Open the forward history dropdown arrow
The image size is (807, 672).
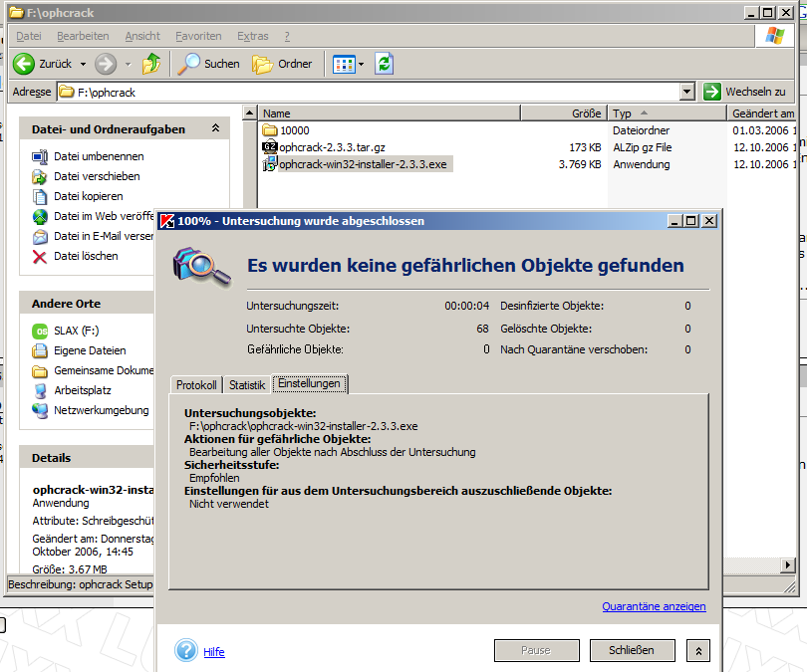129,65
